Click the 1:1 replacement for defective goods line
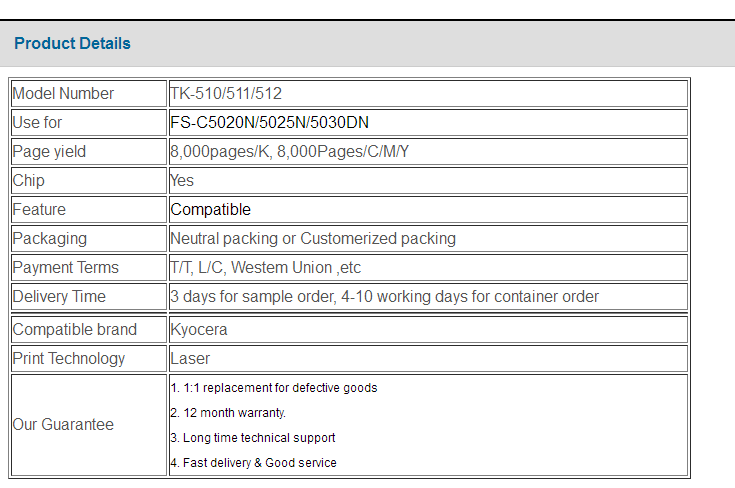 tap(274, 388)
